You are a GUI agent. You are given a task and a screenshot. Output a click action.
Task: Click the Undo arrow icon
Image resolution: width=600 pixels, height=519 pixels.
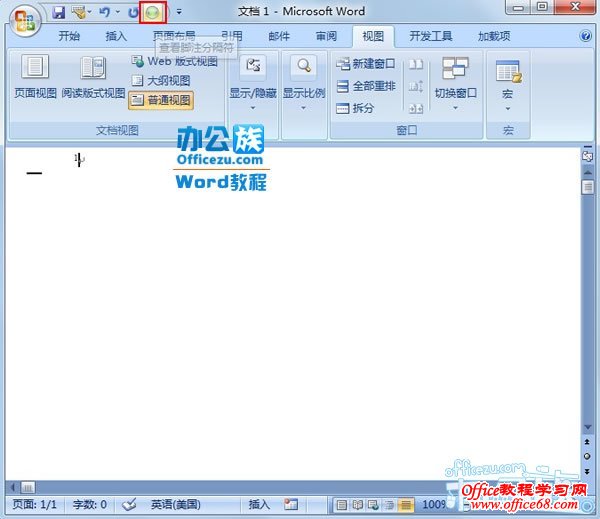(105, 13)
